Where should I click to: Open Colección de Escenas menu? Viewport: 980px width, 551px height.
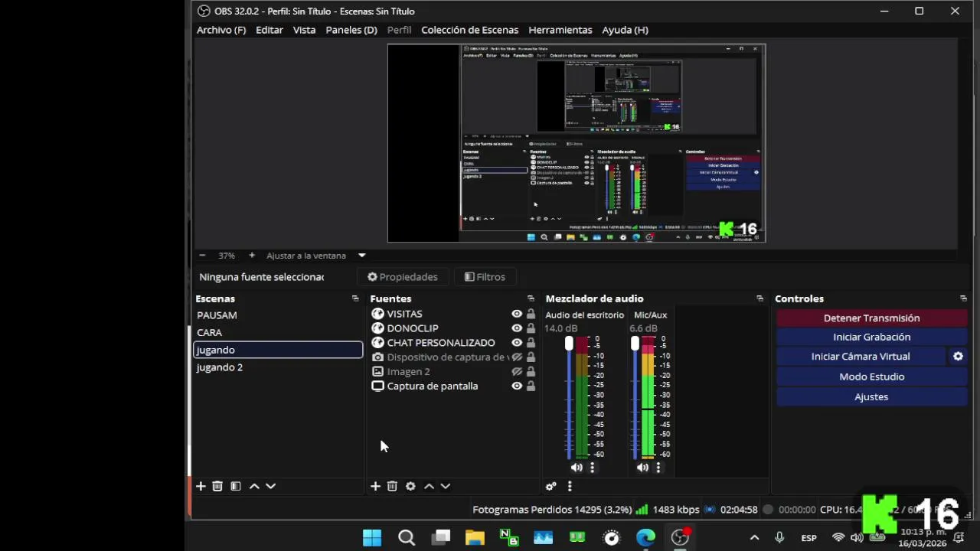(x=470, y=30)
